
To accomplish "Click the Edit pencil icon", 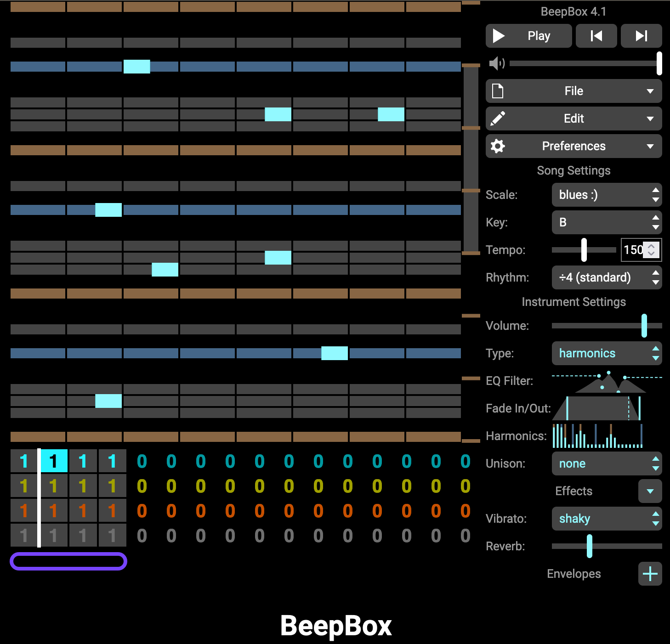I will pos(499,119).
